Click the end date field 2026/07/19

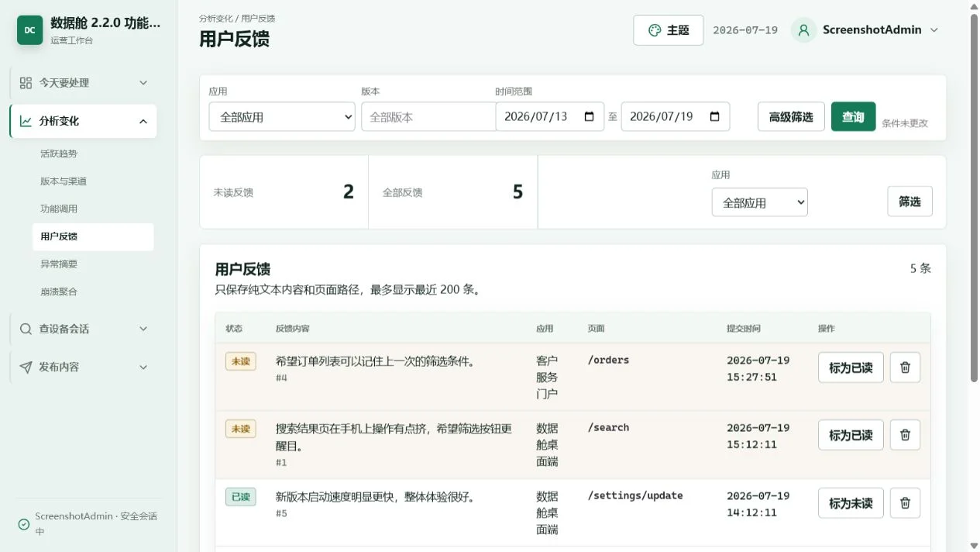pos(676,116)
